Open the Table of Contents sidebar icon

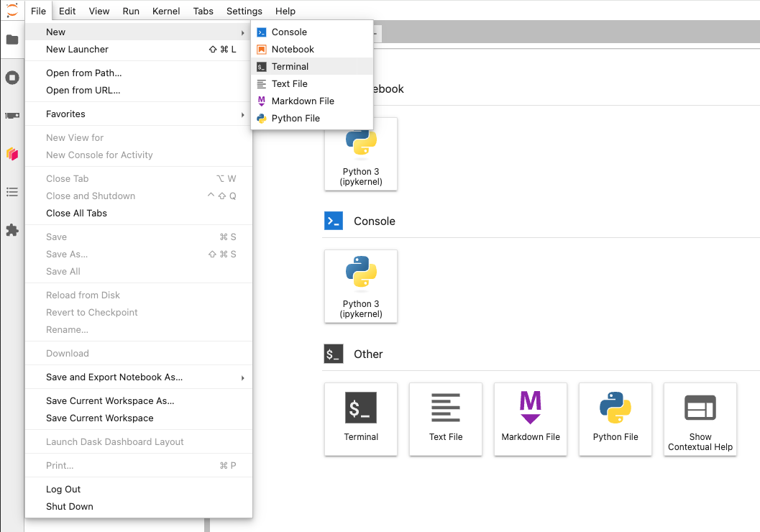pyautogui.click(x=12, y=192)
